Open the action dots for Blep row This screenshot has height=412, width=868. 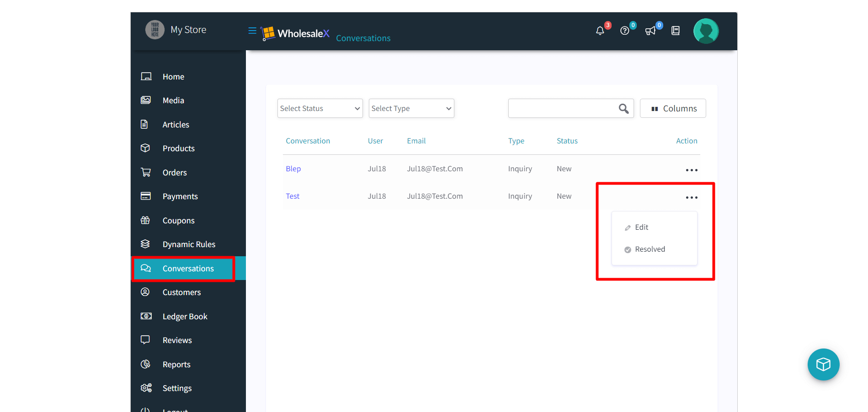pyautogui.click(x=692, y=170)
